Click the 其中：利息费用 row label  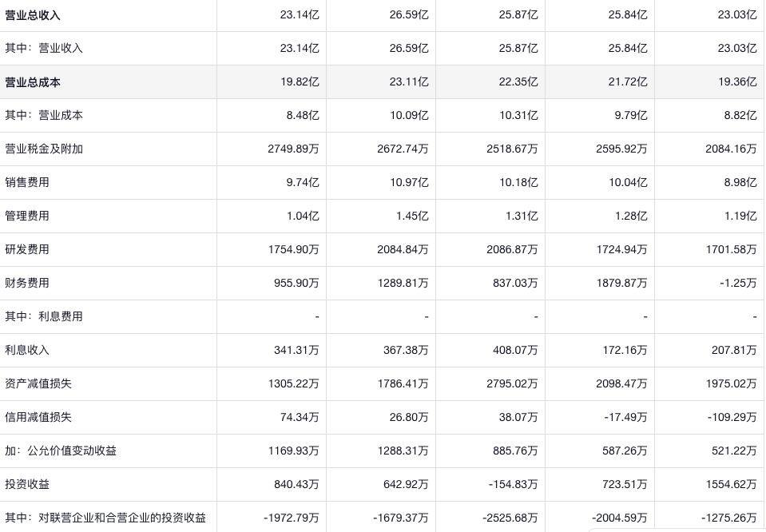(44, 317)
